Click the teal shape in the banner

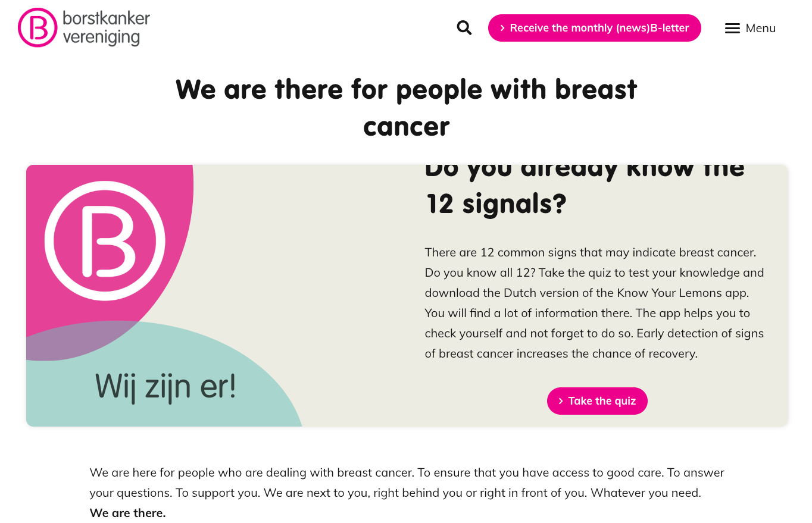(238, 369)
